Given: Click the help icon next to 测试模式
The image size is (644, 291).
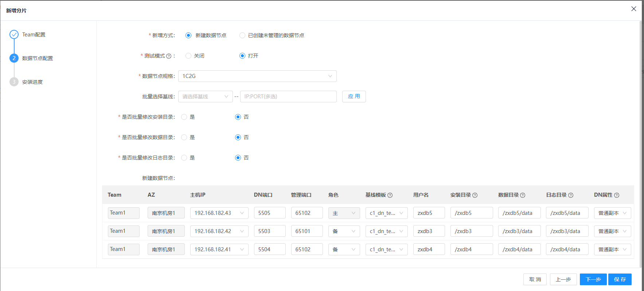Looking at the screenshot, I should coord(169,56).
